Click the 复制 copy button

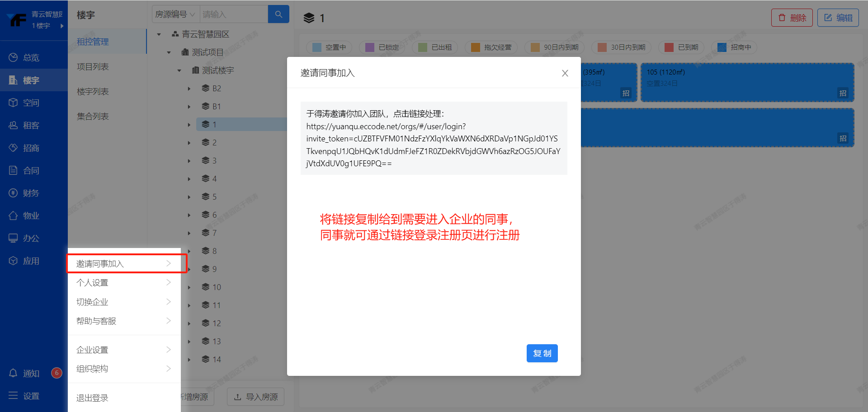click(x=542, y=353)
